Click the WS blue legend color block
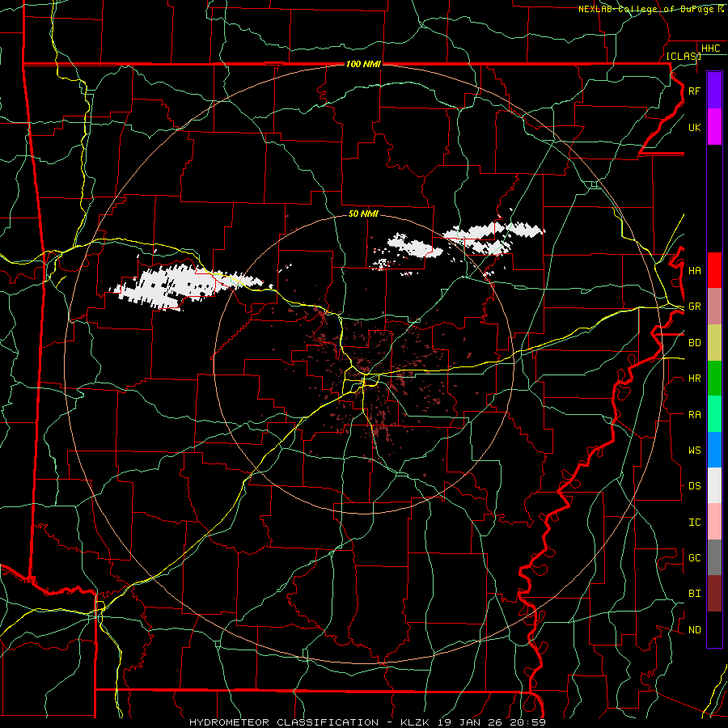Image resolution: width=728 pixels, height=728 pixels. (x=714, y=450)
